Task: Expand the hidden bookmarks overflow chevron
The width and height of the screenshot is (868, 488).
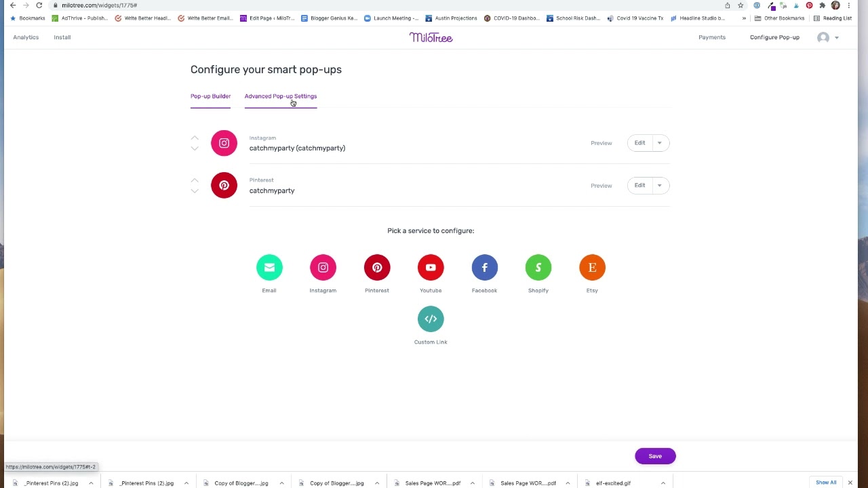Action: [x=744, y=18]
